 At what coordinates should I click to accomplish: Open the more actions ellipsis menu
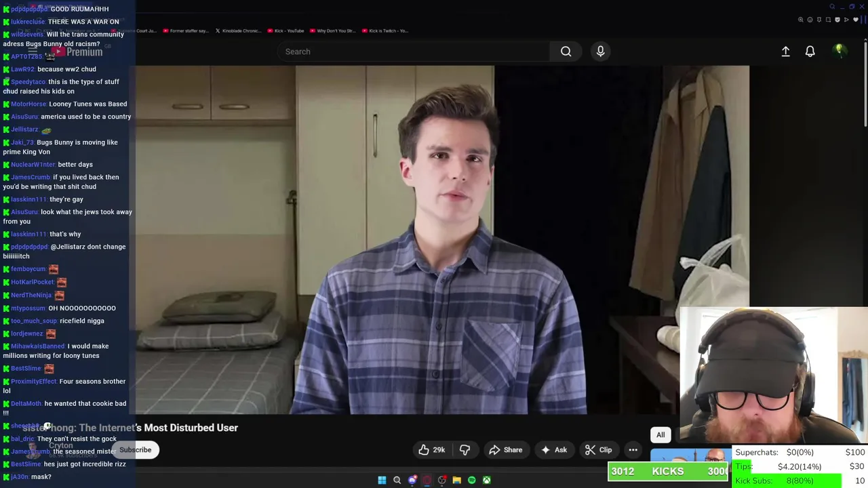tap(633, 450)
